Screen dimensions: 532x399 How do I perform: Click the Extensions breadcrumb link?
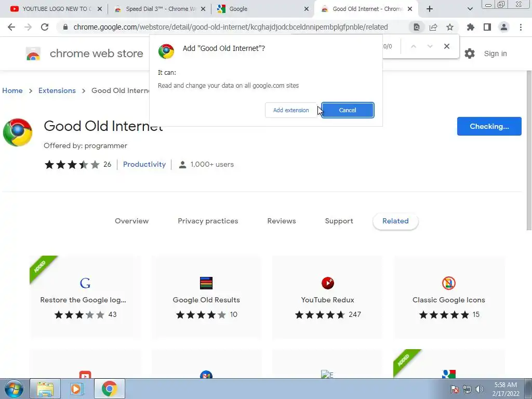click(57, 90)
